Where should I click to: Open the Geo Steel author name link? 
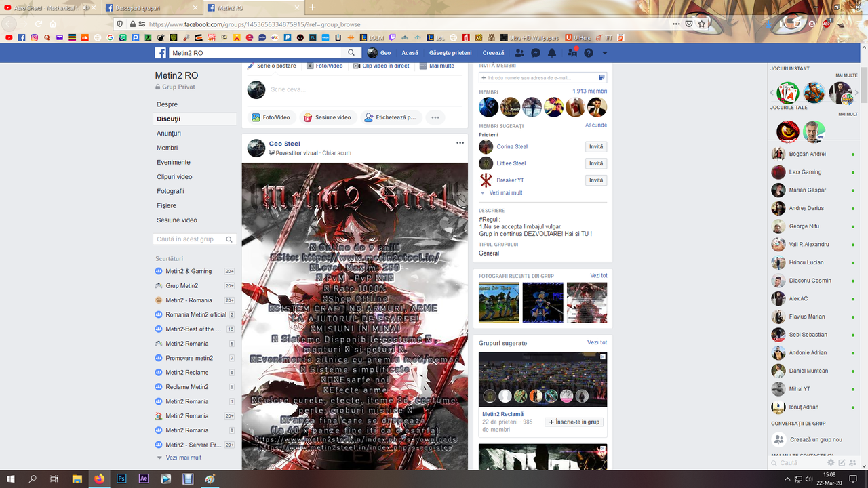pyautogui.click(x=284, y=144)
